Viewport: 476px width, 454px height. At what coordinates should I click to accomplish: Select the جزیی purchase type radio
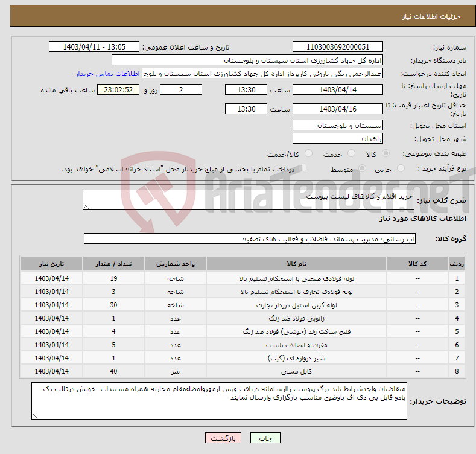pyautogui.click(x=401, y=168)
